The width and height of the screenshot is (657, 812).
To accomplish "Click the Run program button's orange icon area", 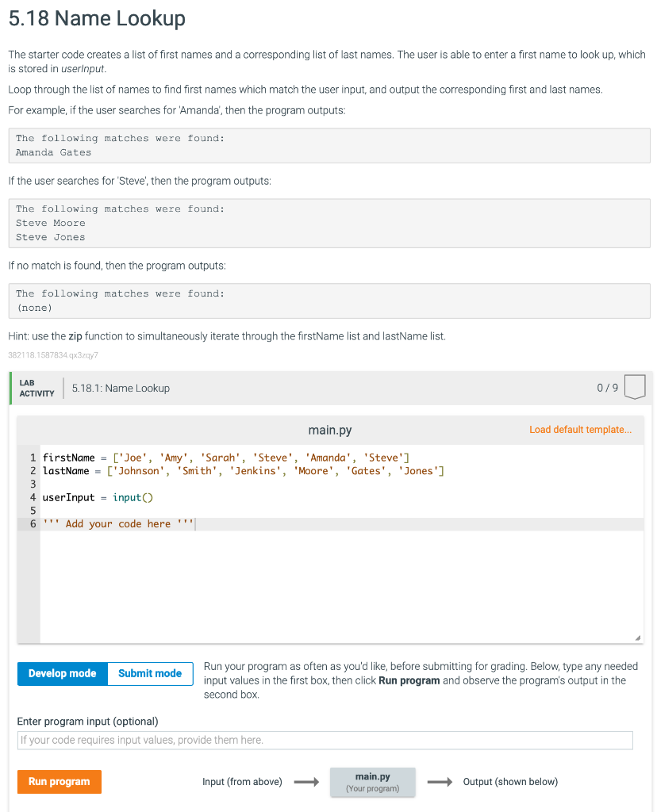I will 59,781.
